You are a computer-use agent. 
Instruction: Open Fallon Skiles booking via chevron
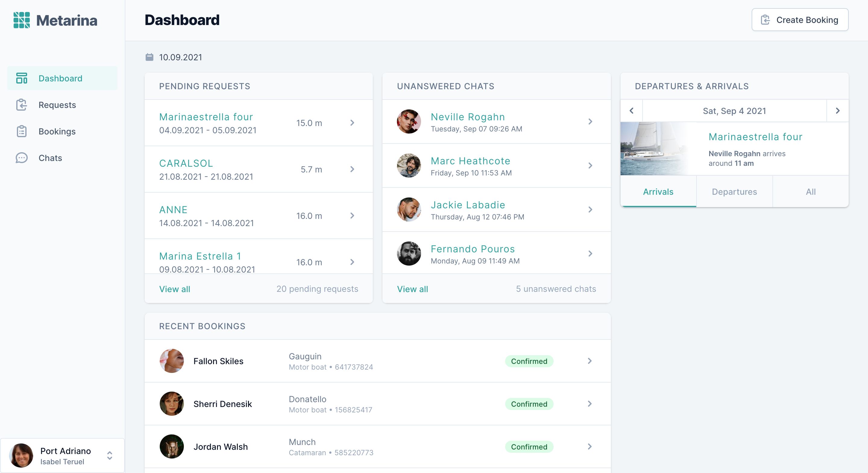pyautogui.click(x=590, y=361)
